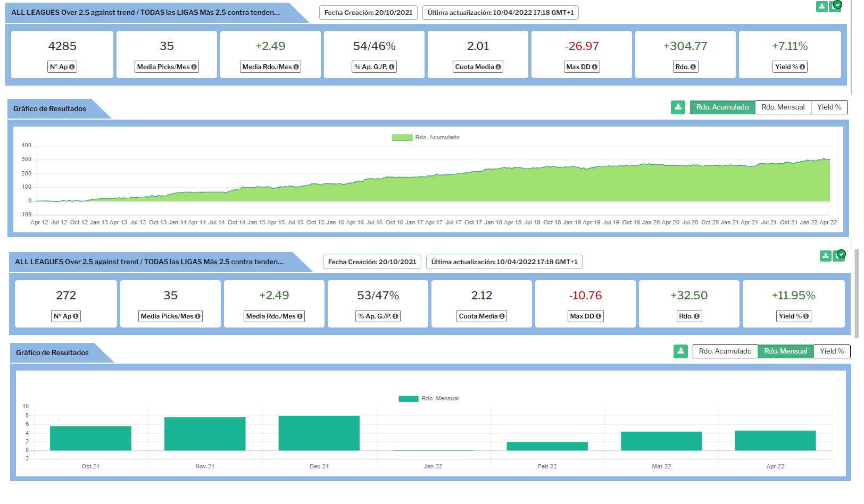The image size is (864, 504).
Task: Click the download icon beside the active Rdo. Mensual tab
Action: click(680, 351)
